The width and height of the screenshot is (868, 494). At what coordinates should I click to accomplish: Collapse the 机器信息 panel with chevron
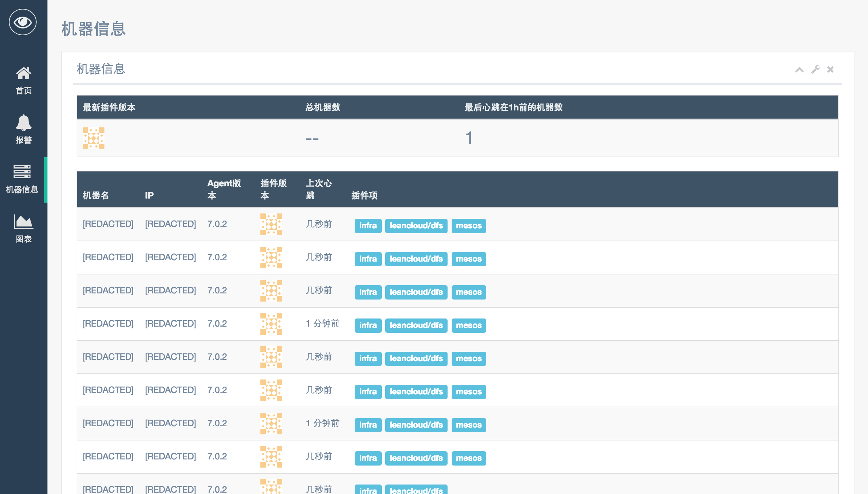tap(799, 69)
